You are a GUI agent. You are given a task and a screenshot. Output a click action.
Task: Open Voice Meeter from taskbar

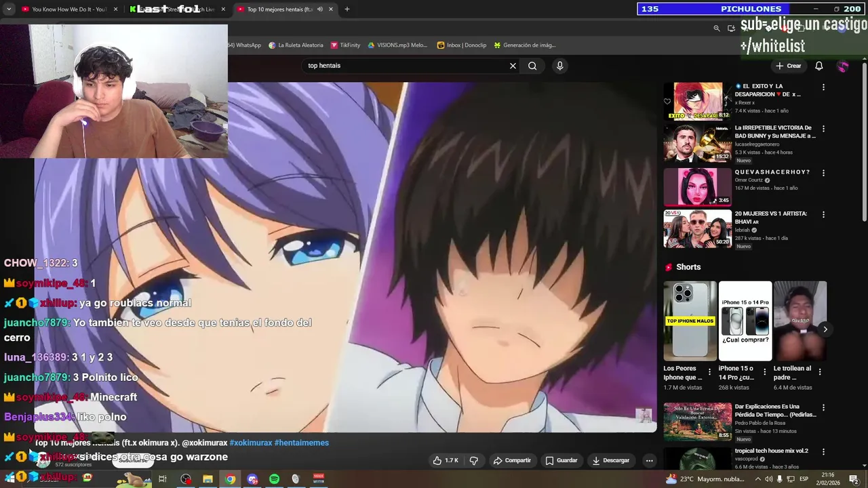[319, 479]
